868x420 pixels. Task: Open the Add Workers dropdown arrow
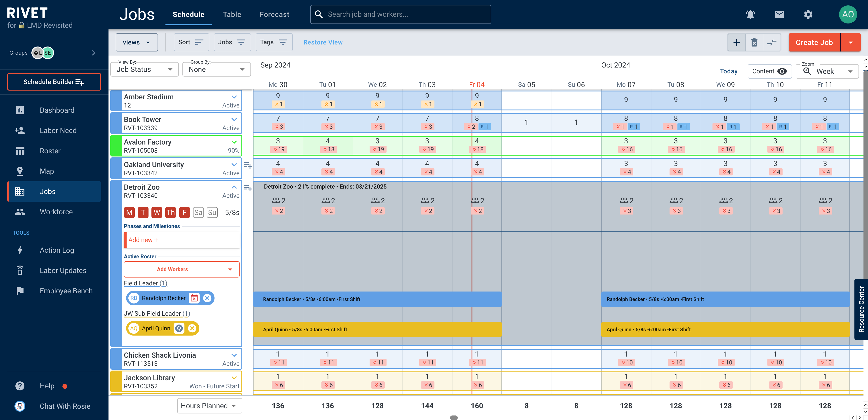point(230,270)
